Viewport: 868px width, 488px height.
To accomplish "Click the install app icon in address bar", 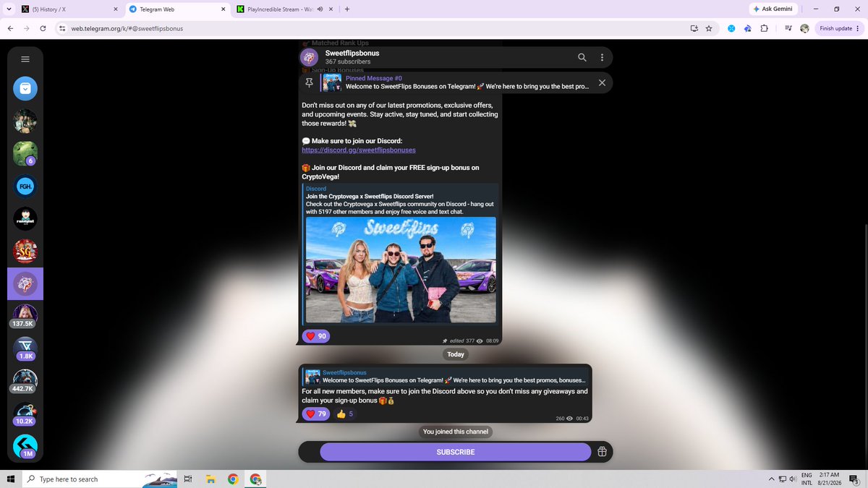I will click(x=694, y=28).
